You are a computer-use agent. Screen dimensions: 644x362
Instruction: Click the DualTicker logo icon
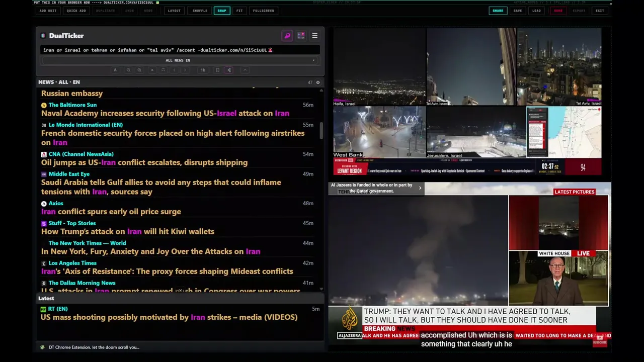[x=43, y=36]
